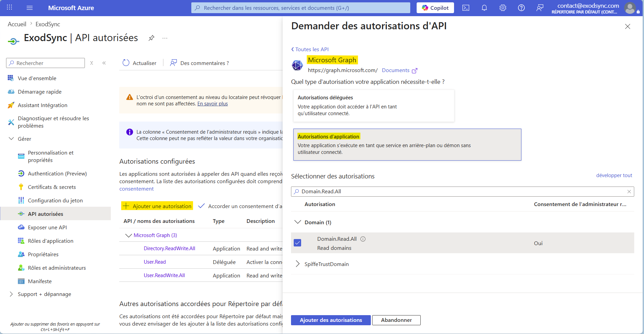Collapse the sidebar with double chevron
The image size is (644, 334).
pos(104,63)
